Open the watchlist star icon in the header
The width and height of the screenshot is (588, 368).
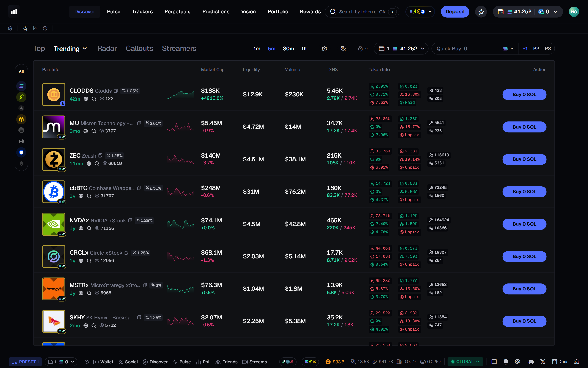coord(481,12)
